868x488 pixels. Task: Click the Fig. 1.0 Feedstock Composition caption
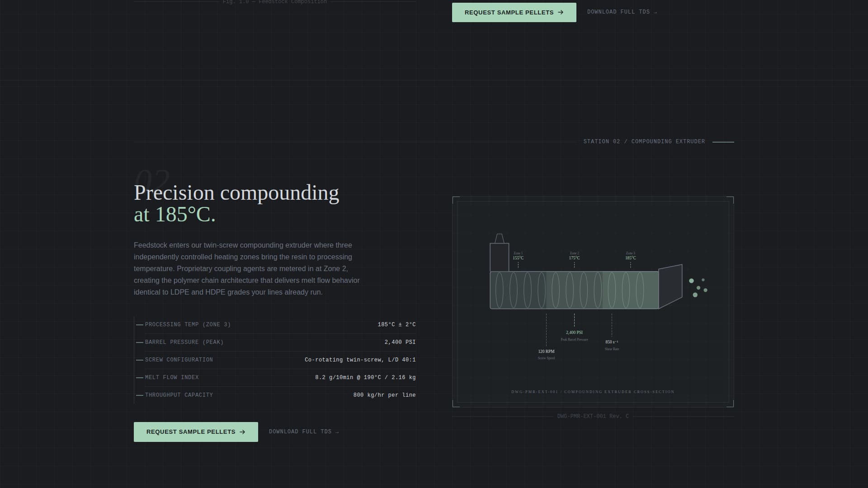click(274, 2)
